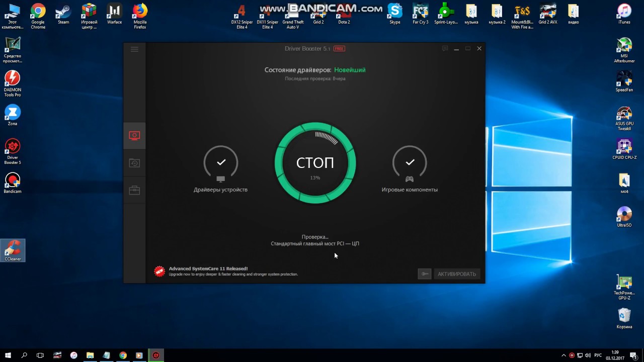This screenshot has width=644, height=362.
Task: Click Стандартный главный мост PCI text
Action: (x=315, y=243)
